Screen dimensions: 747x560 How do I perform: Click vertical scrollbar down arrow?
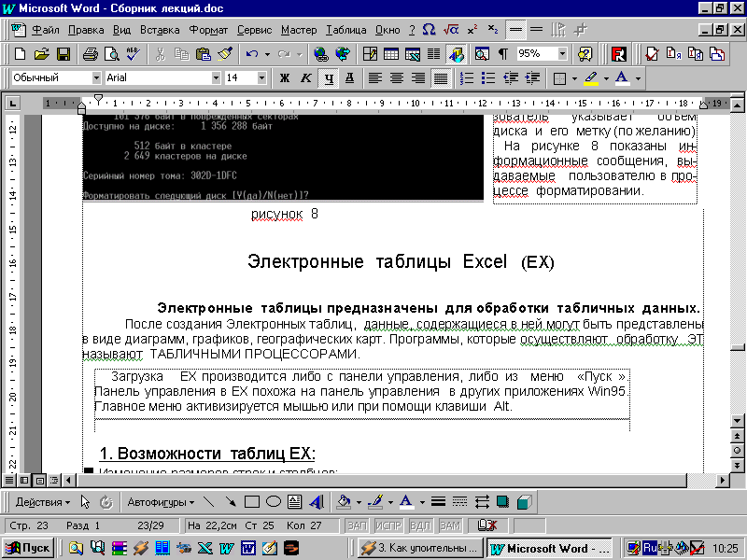click(737, 421)
